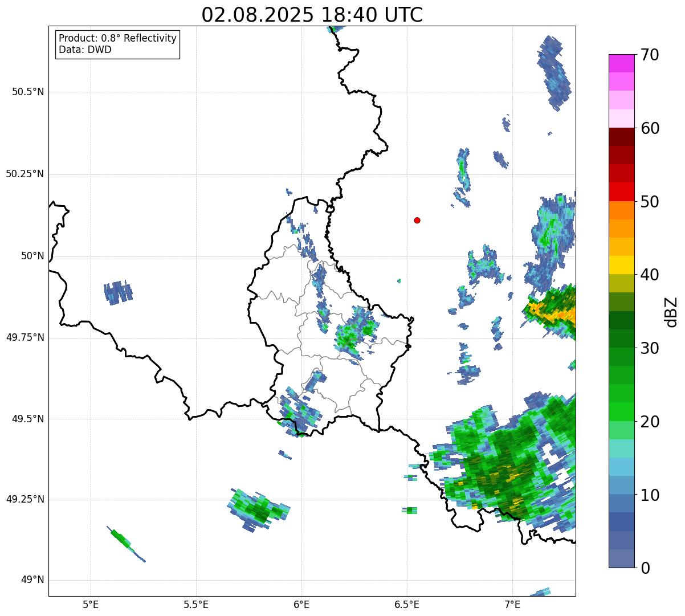Click the 6.5°E longitude label

click(407, 604)
